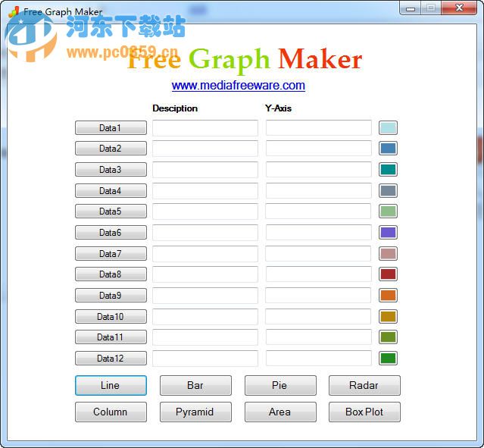Focus the Description field for Data11
484x448 pixels.
pyautogui.click(x=205, y=337)
